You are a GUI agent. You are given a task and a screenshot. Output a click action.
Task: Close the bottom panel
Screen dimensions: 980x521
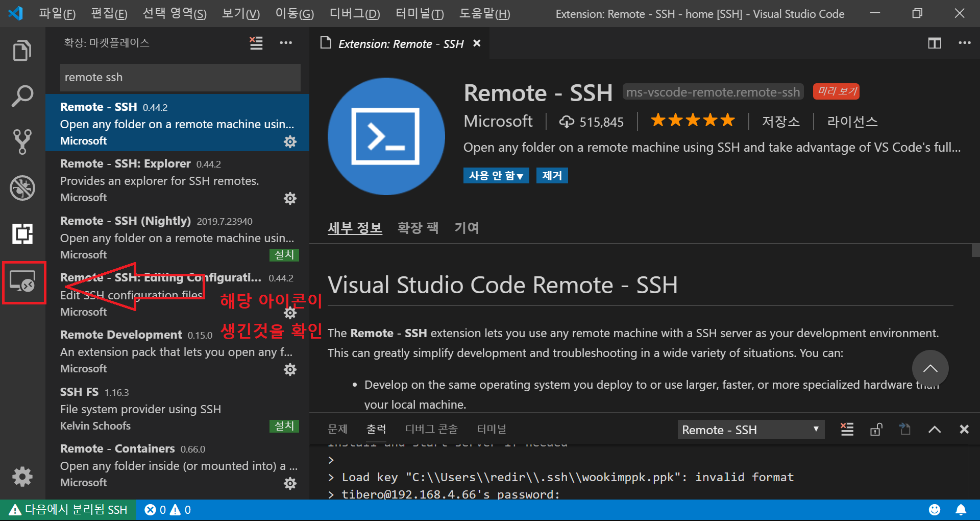click(964, 429)
